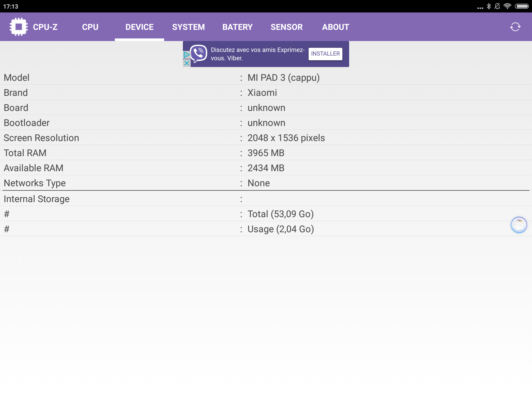Open the ABOUT tab
This screenshot has width=532, height=399.
[335, 27]
